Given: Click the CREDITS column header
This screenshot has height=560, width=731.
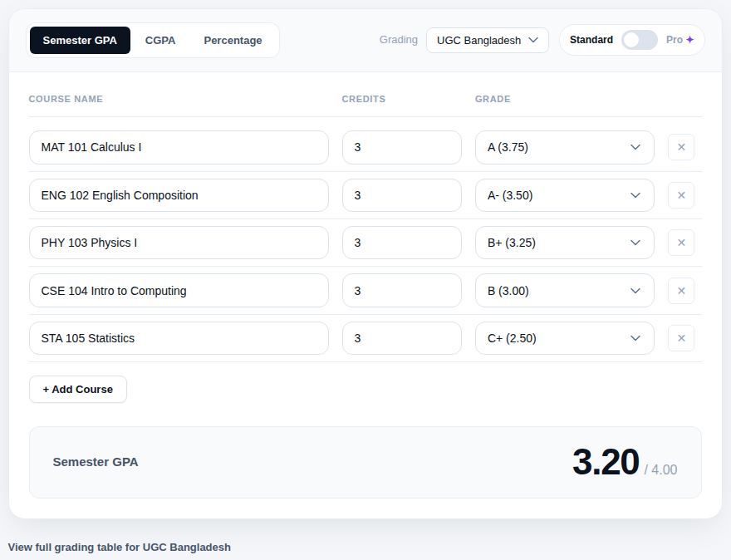Looking at the screenshot, I should pyautogui.click(x=364, y=99).
